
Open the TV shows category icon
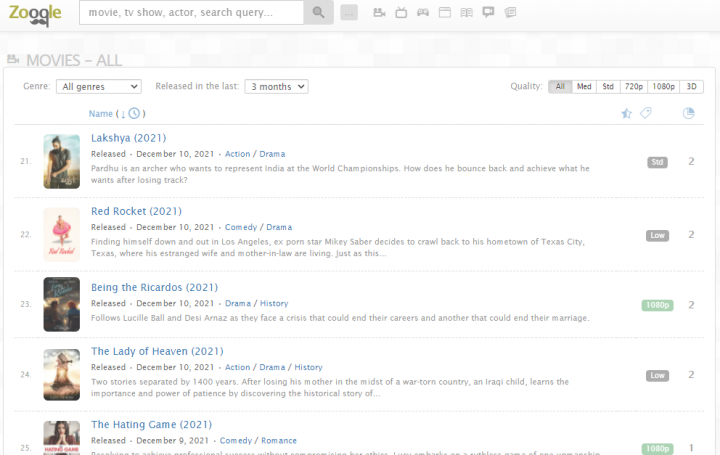[401, 13]
